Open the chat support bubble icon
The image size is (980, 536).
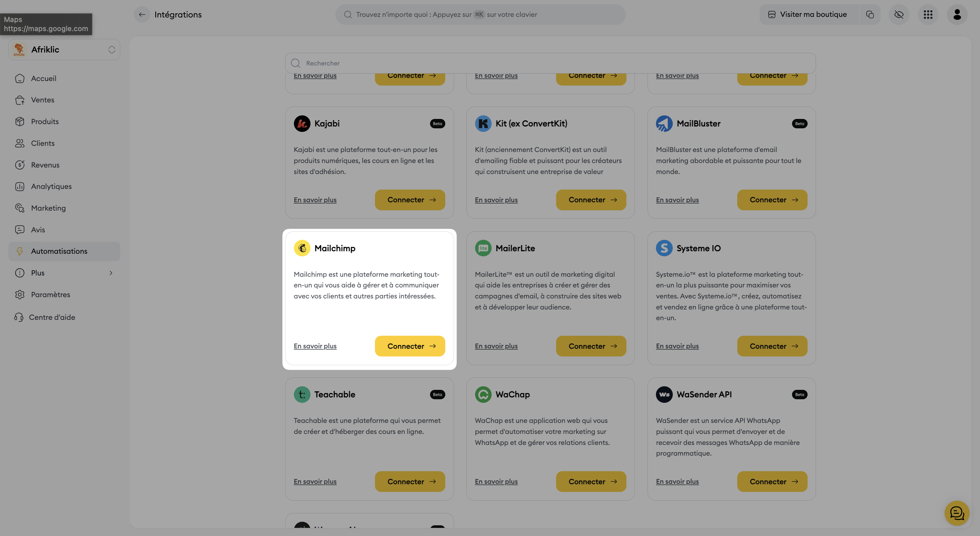pos(956,513)
